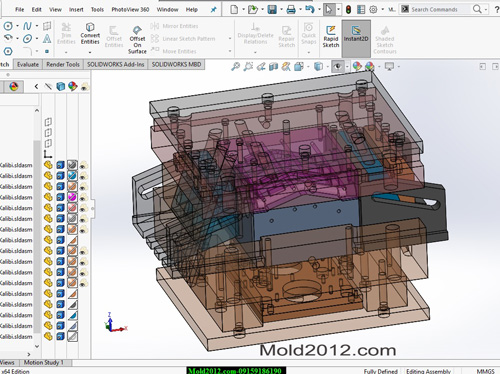Toggle the Select cursor tool
This screenshot has height=374, width=500.
point(329,9)
